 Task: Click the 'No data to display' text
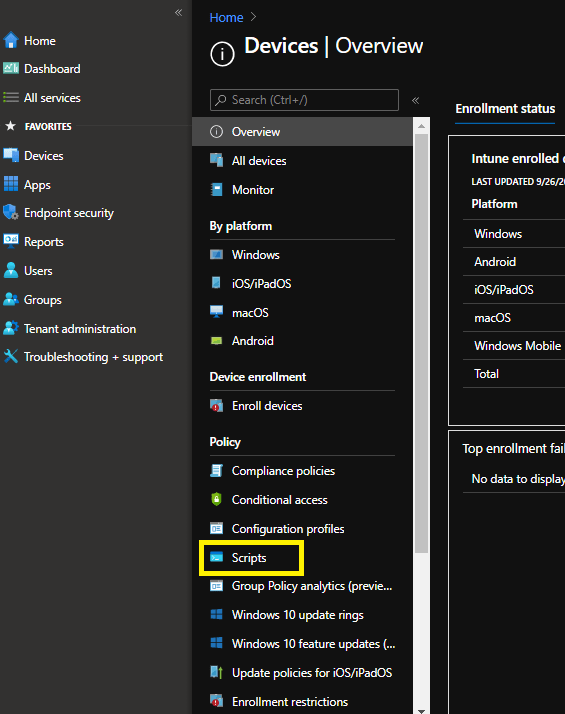(x=518, y=479)
